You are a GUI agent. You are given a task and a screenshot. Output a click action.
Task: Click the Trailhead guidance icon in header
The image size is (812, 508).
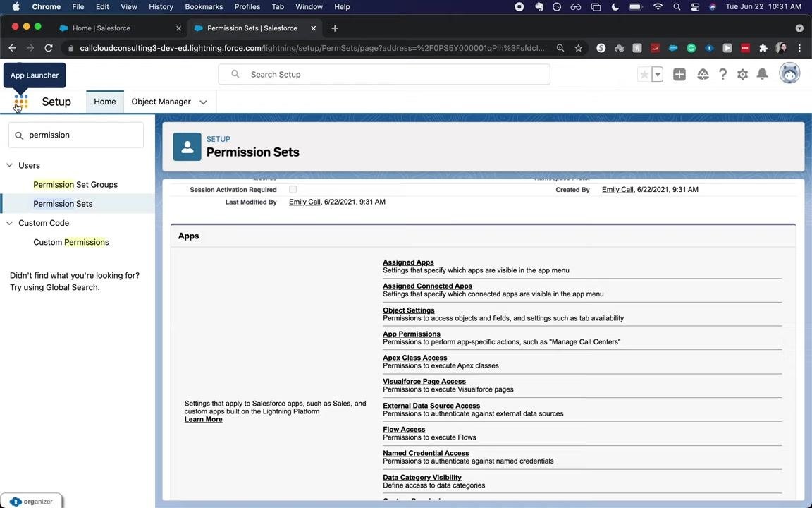tap(703, 75)
